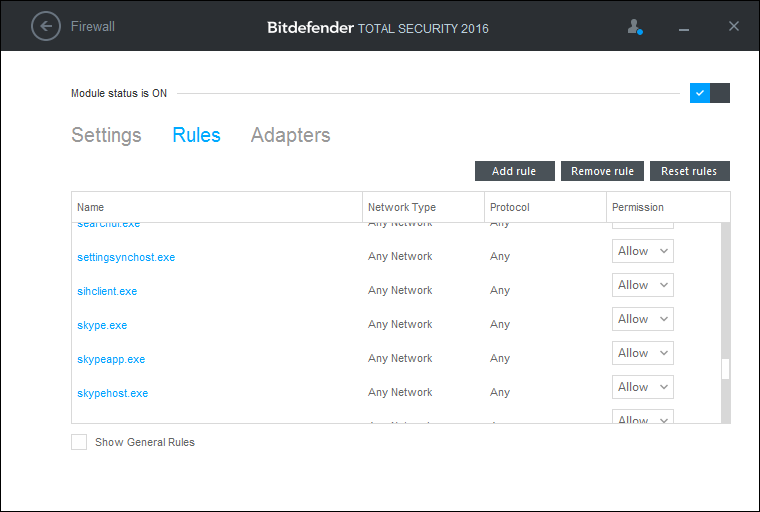Click the Add rule button
This screenshot has height=512, width=760.
[515, 171]
